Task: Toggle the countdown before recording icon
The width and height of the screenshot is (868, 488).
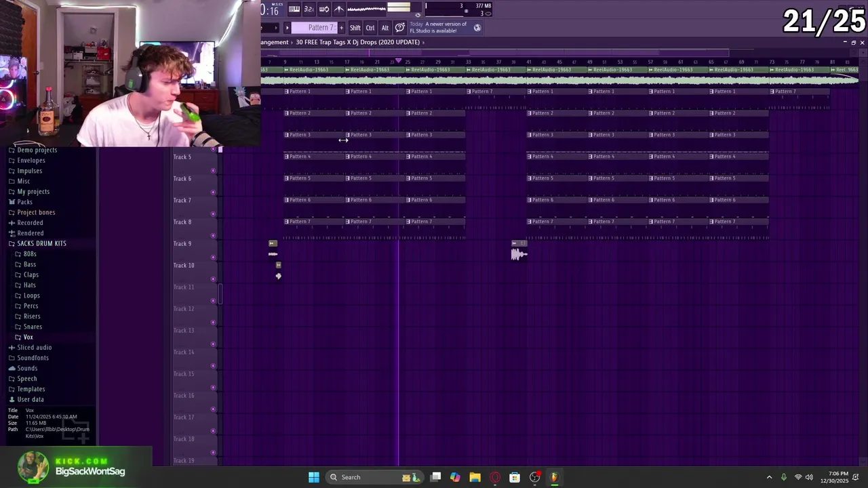Action: (x=309, y=9)
